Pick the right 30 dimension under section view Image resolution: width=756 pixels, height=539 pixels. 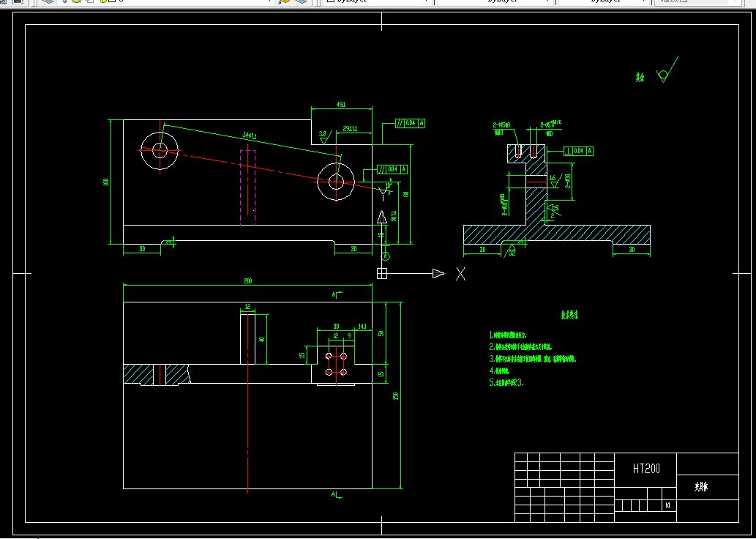click(632, 250)
